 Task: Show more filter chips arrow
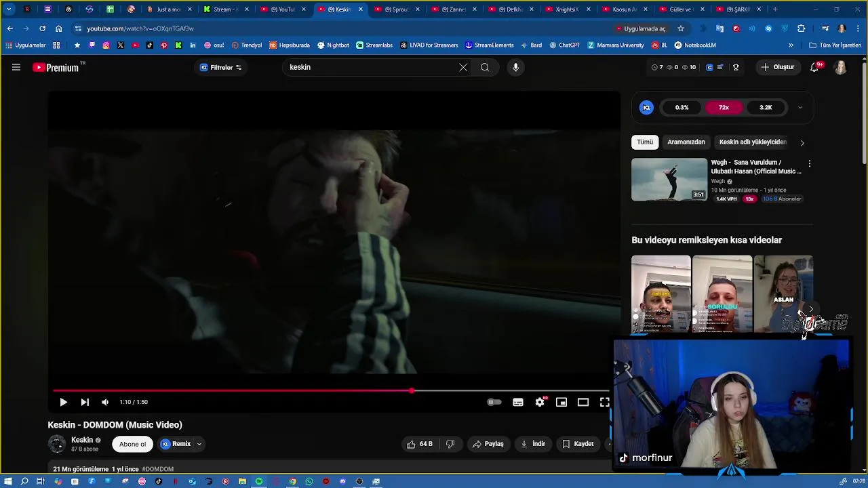click(802, 142)
